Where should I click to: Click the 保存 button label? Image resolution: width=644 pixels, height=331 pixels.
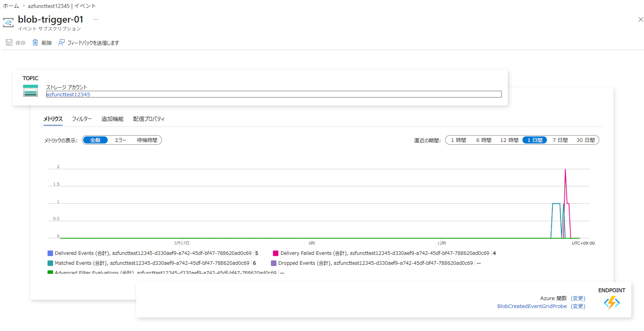[x=21, y=43]
